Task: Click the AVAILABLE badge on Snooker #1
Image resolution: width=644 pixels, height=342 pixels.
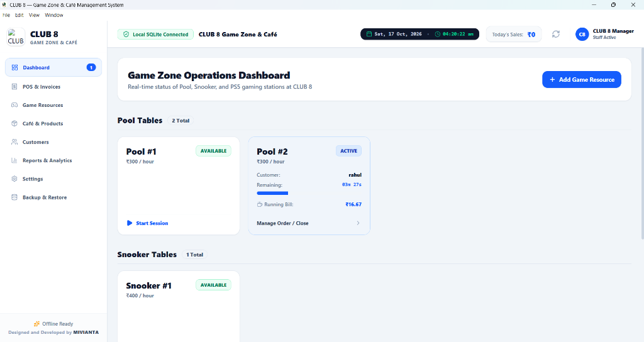Action: pos(214,285)
